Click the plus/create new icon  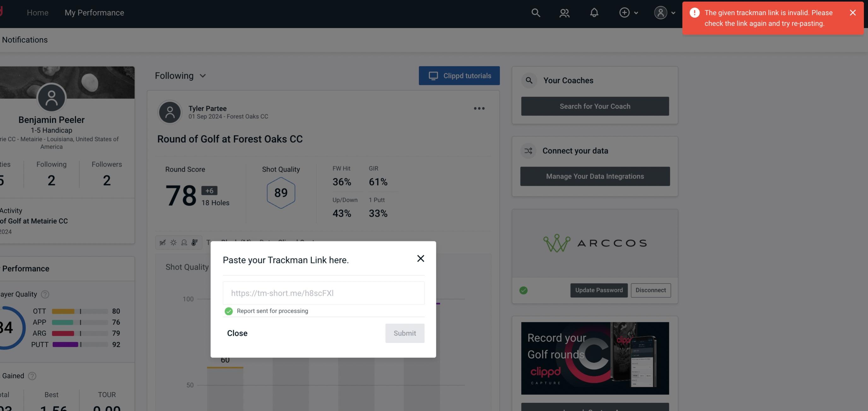(x=625, y=12)
